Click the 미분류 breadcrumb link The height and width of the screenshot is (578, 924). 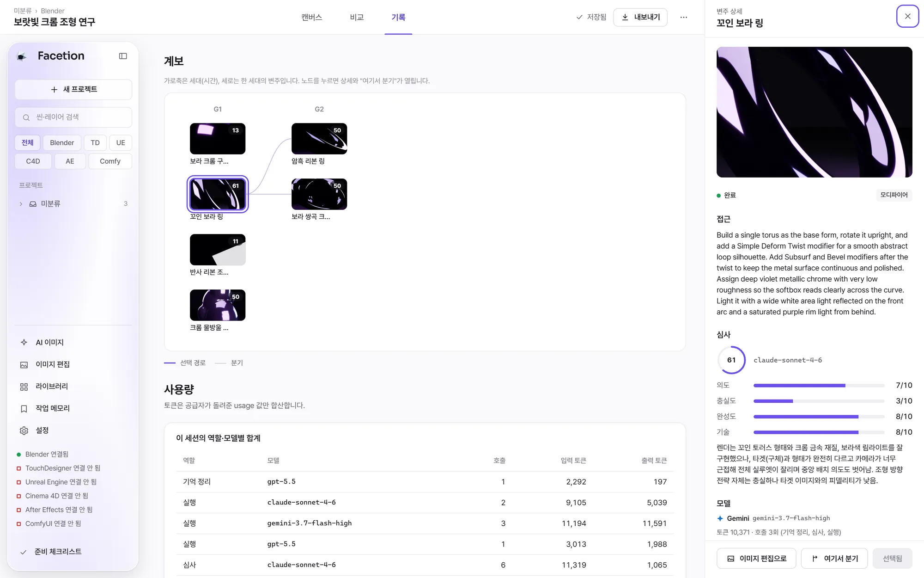[23, 11]
